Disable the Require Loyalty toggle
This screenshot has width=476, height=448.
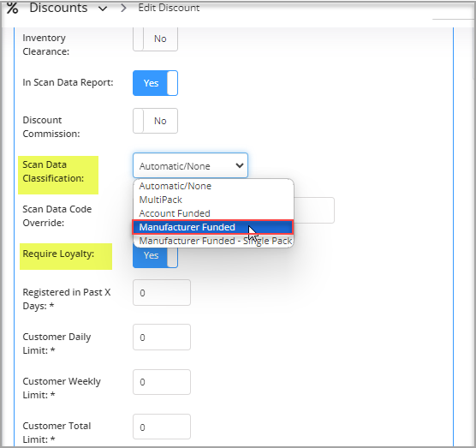155,257
